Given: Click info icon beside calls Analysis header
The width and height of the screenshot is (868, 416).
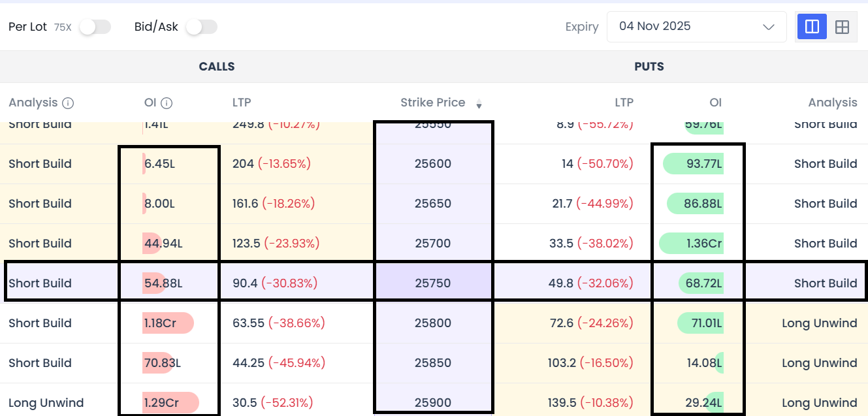Looking at the screenshot, I should [68, 103].
